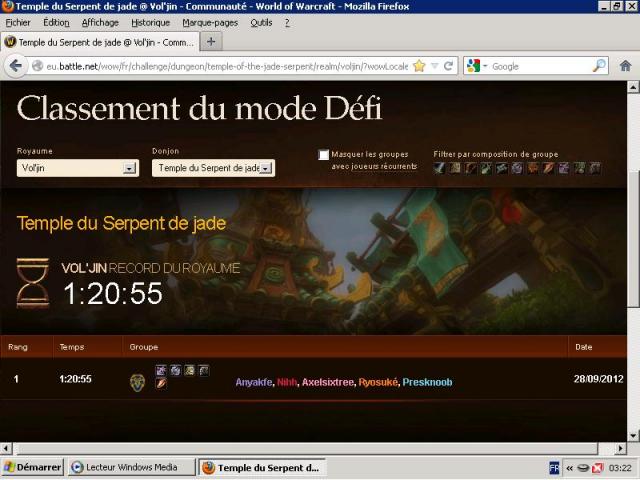Open the Firefox home page icon
The width and height of the screenshot is (640, 480).
pyautogui.click(x=625, y=66)
